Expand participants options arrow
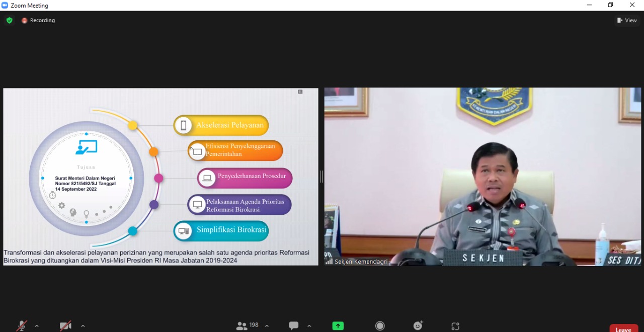Viewport: 644px width, 332px height. [x=267, y=325]
